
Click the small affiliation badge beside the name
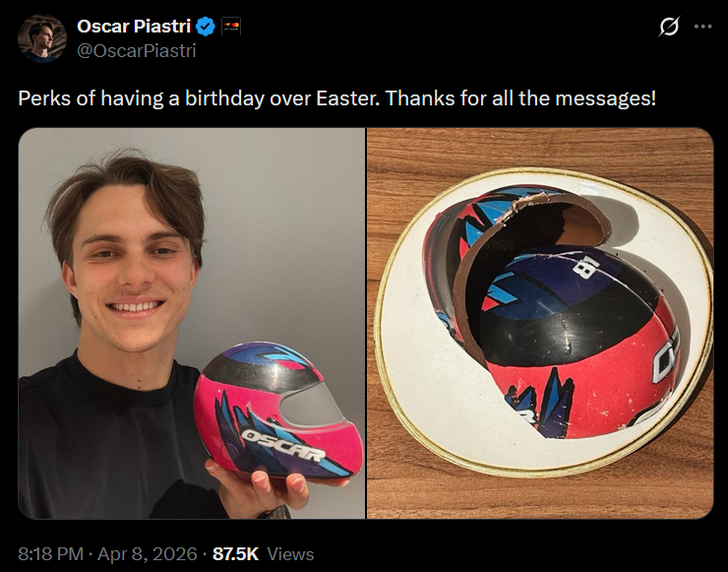[x=231, y=26]
